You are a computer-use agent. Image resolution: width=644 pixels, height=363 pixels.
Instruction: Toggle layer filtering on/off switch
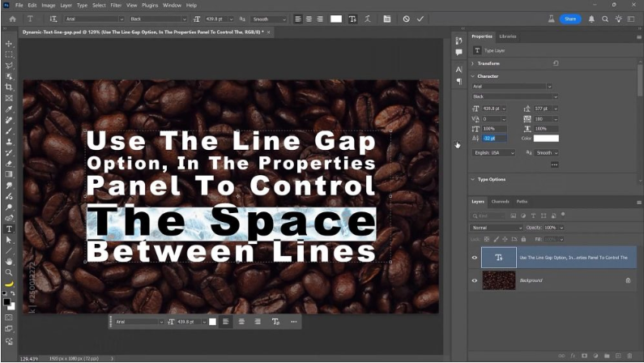[563, 215]
